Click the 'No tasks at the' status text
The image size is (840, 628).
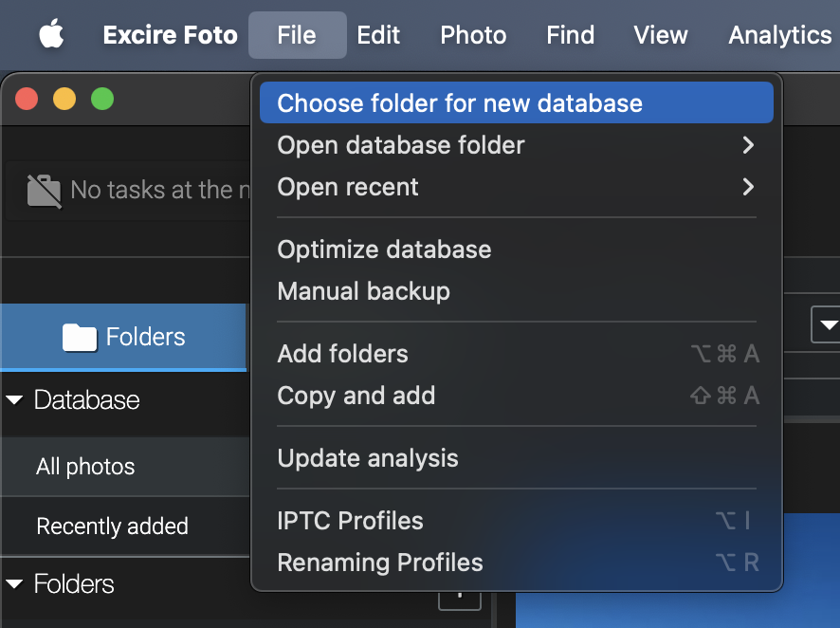(x=160, y=190)
